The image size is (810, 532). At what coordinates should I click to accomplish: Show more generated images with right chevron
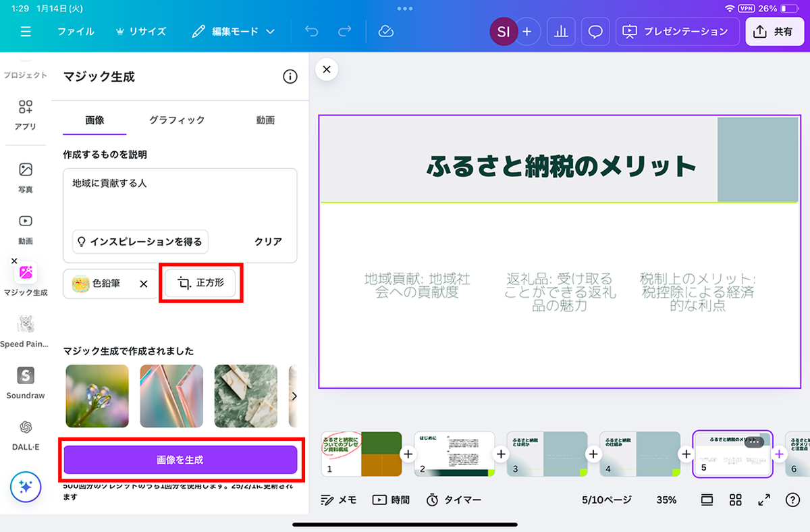pyautogui.click(x=294, y=396)
